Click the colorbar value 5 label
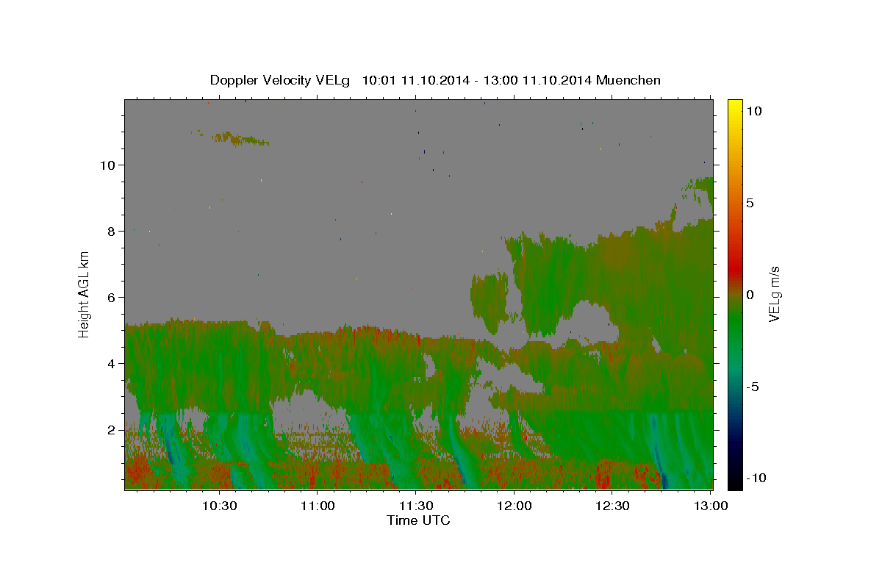 pyautogui.click(x=750, y=203)
